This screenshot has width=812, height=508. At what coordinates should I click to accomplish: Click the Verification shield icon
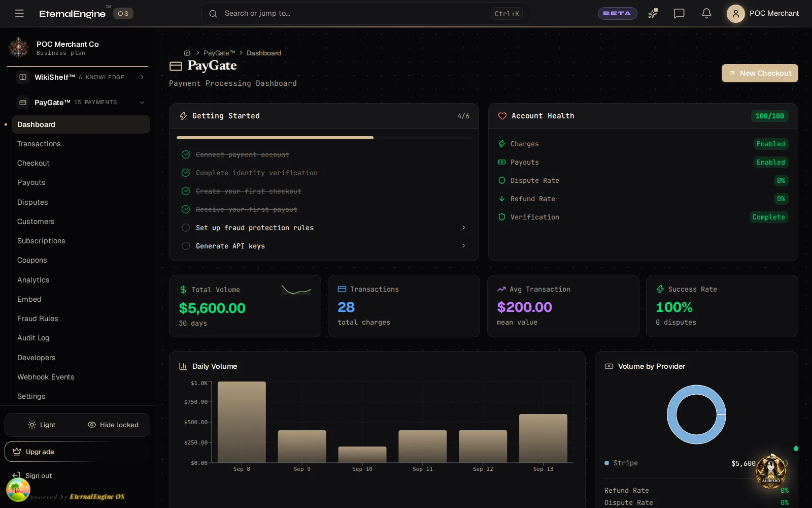[x=502, y=217]
